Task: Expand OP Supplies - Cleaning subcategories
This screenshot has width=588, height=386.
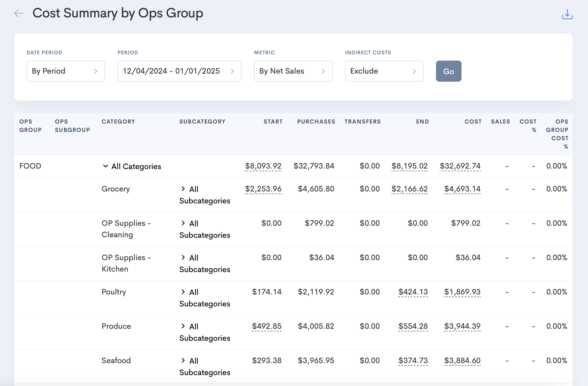Action: [183, 223]
